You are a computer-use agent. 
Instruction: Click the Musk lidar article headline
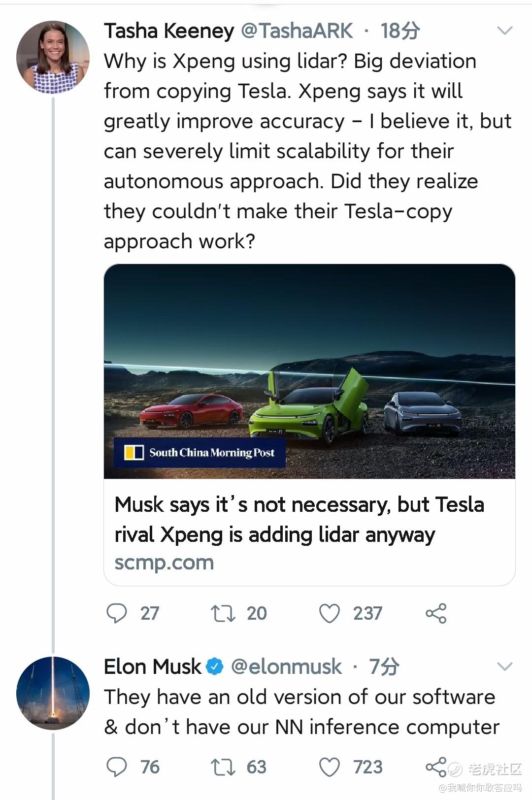tap(299, 519)
